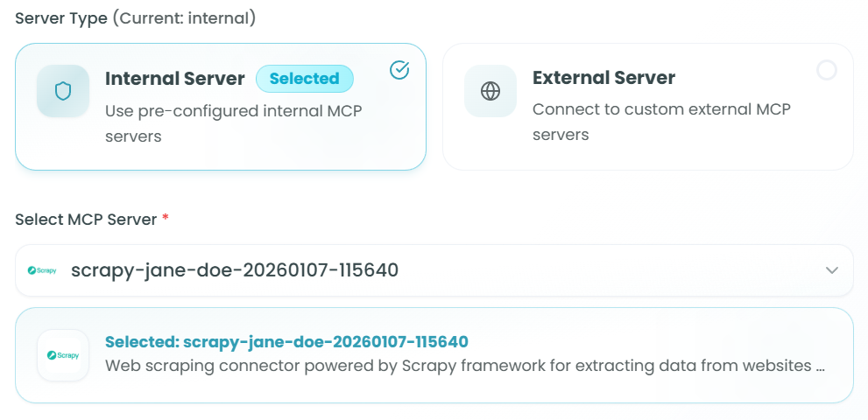Choose the Internal Server heading
The image size is (868, 420).
tap(175, 79)
